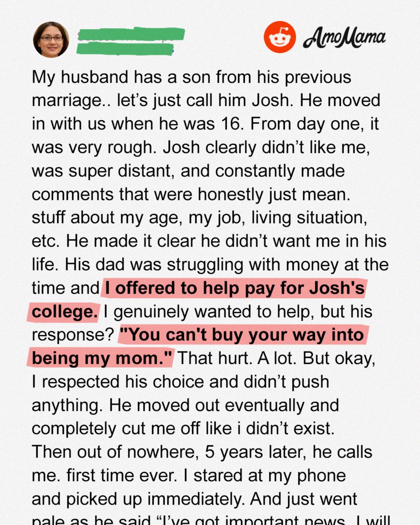Screen dimensions: 420x525
Task: Click highlighted quote "You can't buy your way into"
Action: click(x=242, y=335)
